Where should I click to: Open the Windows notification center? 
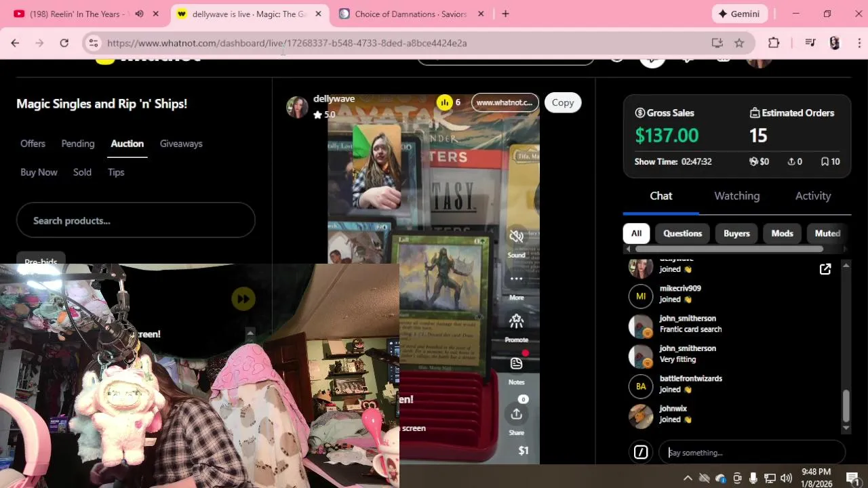click(852, 478)
